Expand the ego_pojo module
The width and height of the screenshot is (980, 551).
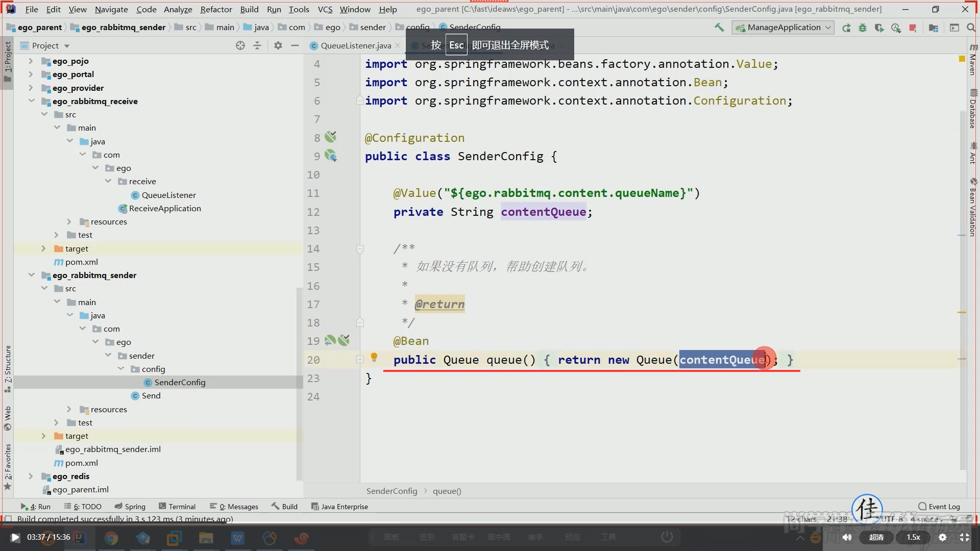point(31,61)
